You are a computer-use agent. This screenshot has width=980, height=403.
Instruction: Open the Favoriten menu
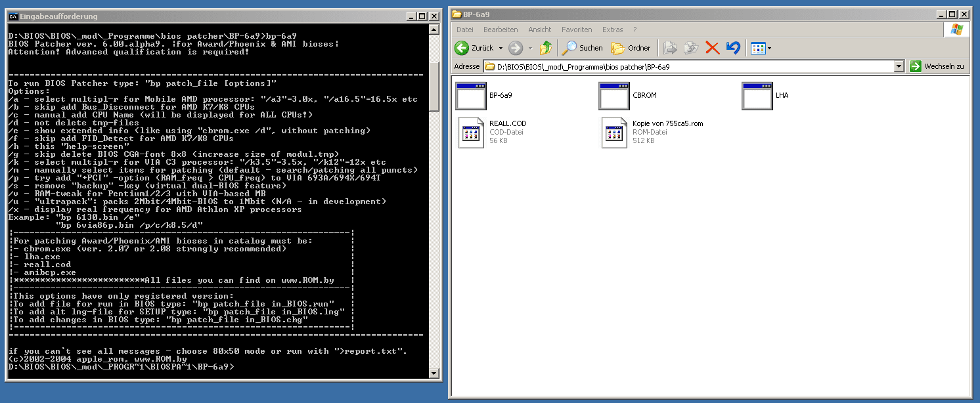577,30
